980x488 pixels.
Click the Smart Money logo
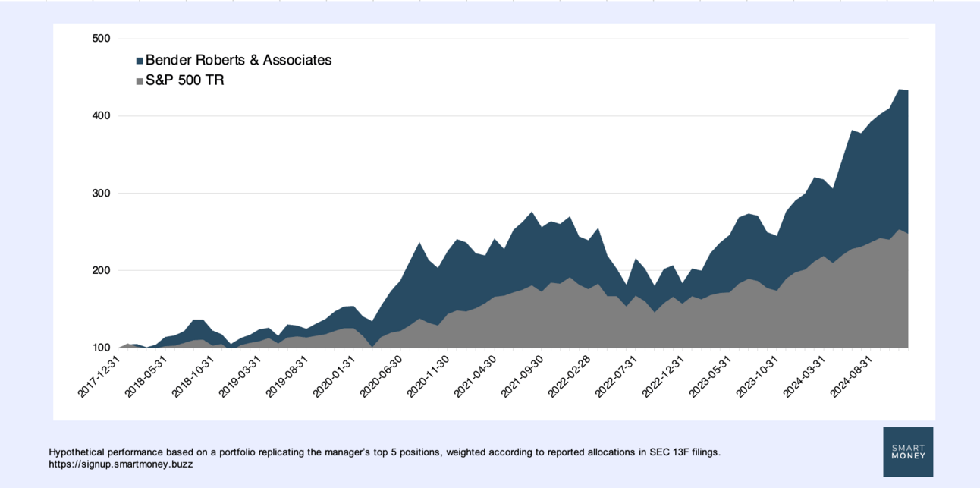click(x=908, y=452)
